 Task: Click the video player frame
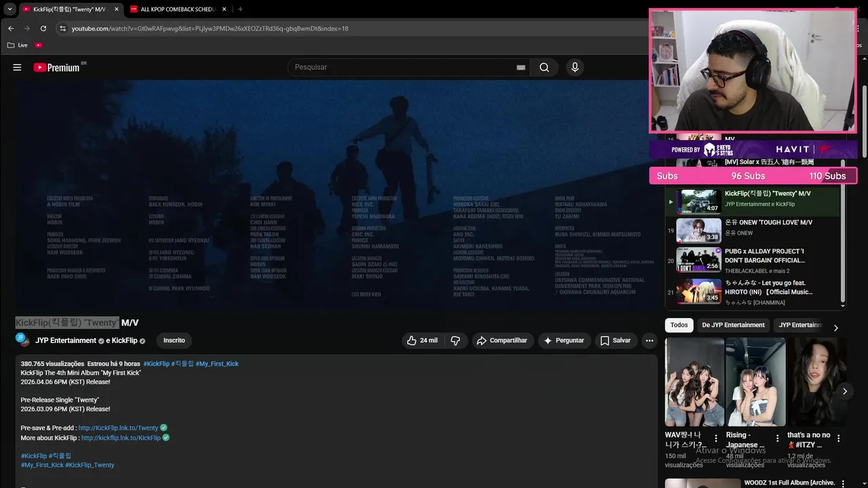pyautogui.click(x=337, y=195)
